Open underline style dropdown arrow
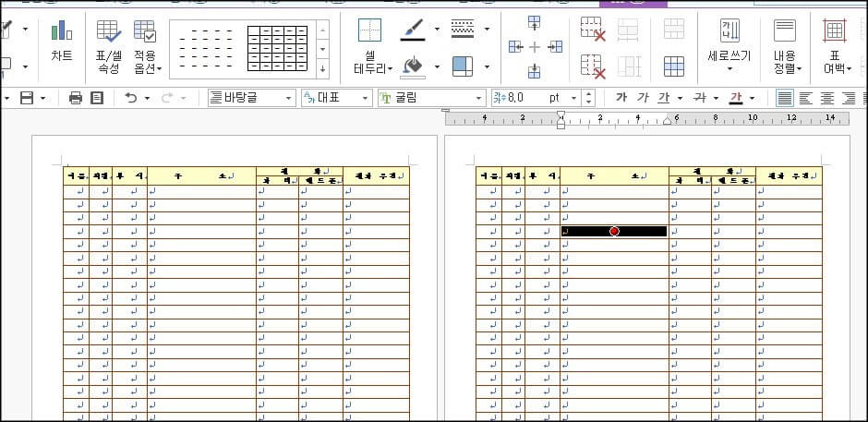Screen dimensions: 868x422 (680, 99)
